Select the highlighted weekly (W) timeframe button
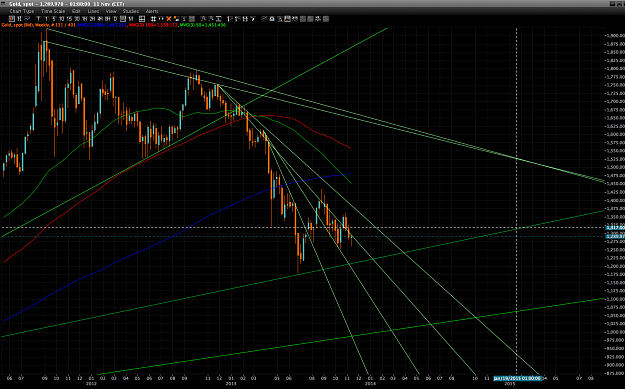 pos(123,19)
